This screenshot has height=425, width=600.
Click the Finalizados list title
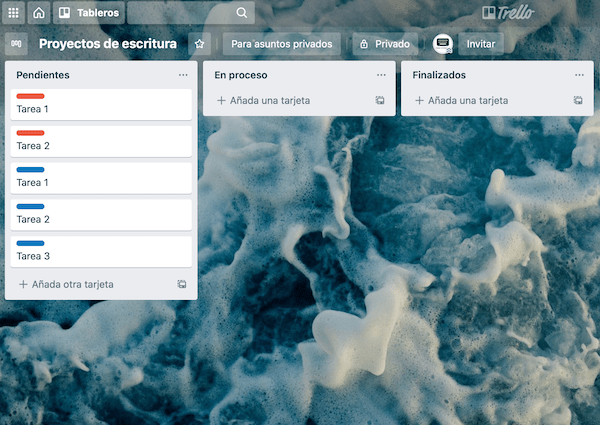coord(439,75)
